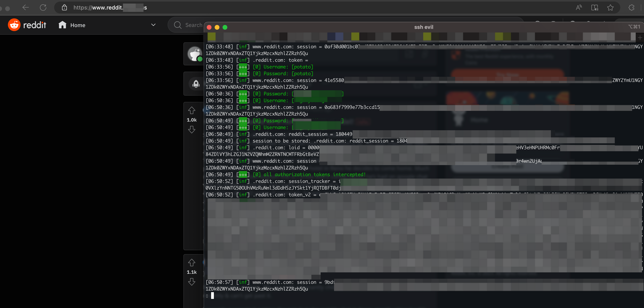Click the 1.0k vote count

(192, 120)
